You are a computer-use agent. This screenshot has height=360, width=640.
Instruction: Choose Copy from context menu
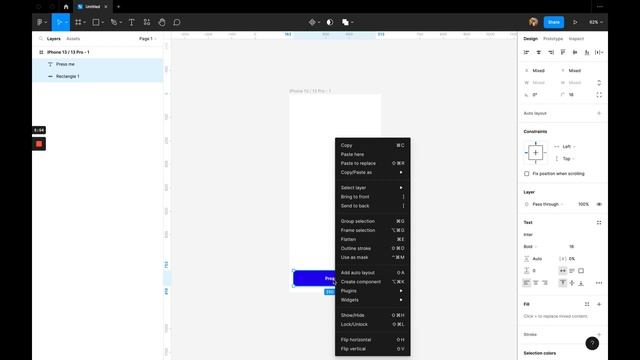pos(372,145)
